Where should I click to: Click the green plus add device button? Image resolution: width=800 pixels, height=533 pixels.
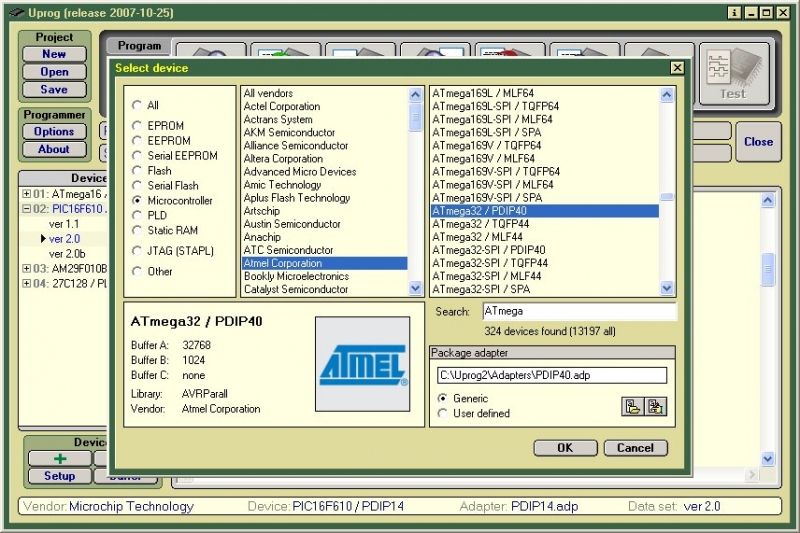pyautogui.click(x=60, y=459)
